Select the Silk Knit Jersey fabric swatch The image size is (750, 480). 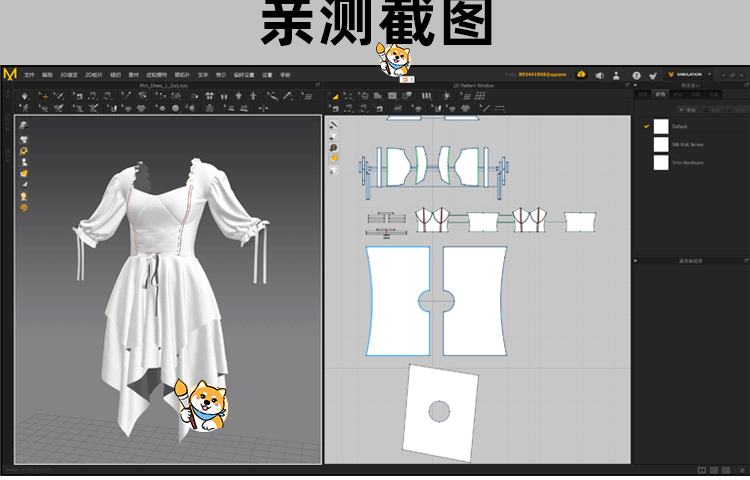click(x=661, y=144)
